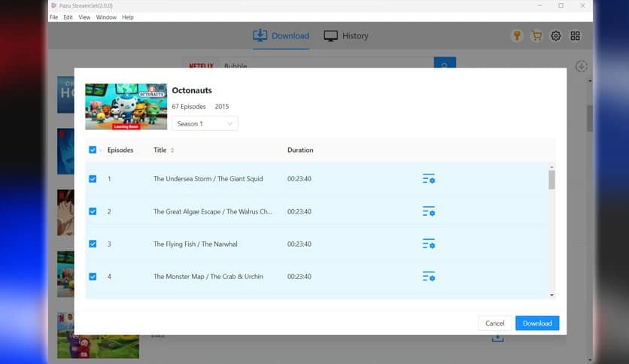Open the Window menu
The width and height of the screenshot is (629, 364).
(x=106, y=17)
